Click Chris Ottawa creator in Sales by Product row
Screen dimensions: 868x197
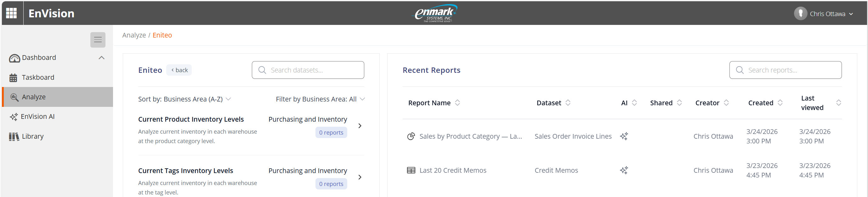[x=713, y=136]
